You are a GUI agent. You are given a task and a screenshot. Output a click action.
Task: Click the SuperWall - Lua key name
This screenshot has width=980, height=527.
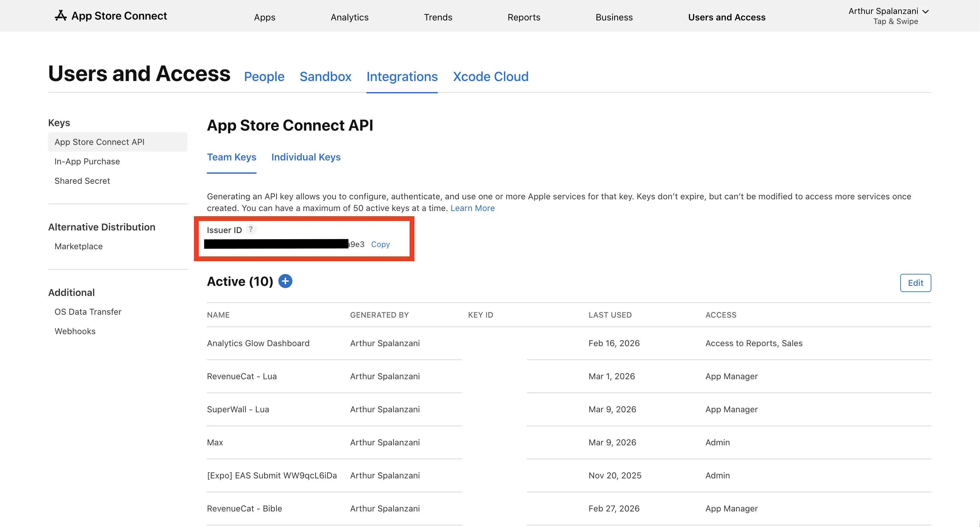coord(238,409)
